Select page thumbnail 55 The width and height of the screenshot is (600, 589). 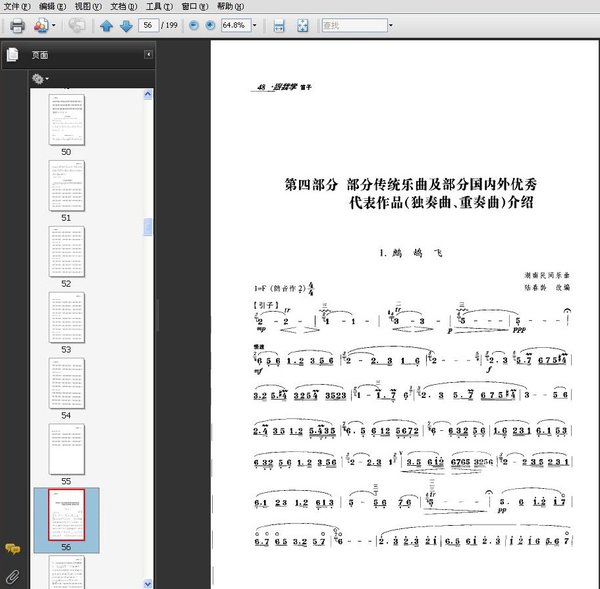[67, 449]
